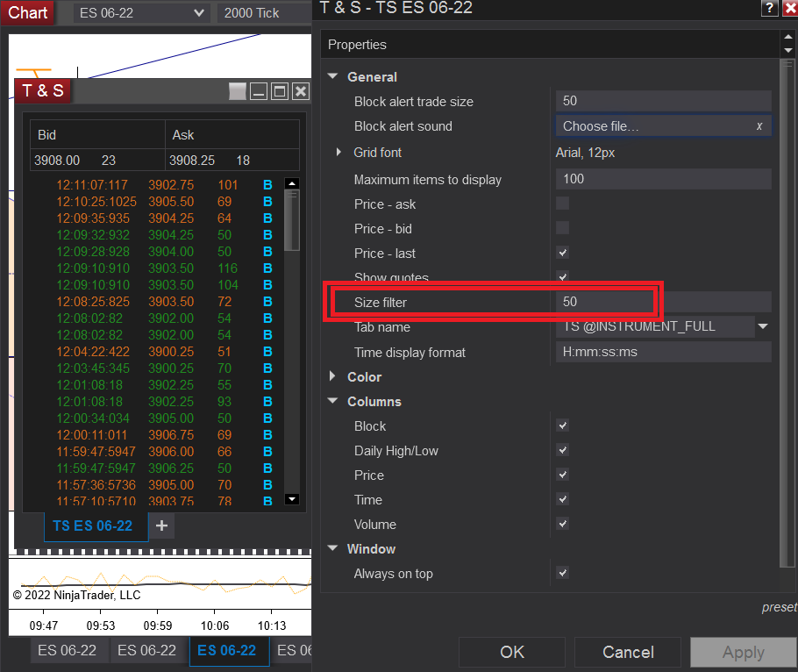Click the Ask column header
Screen dimensions: 798x672
[x=232, y=135]
